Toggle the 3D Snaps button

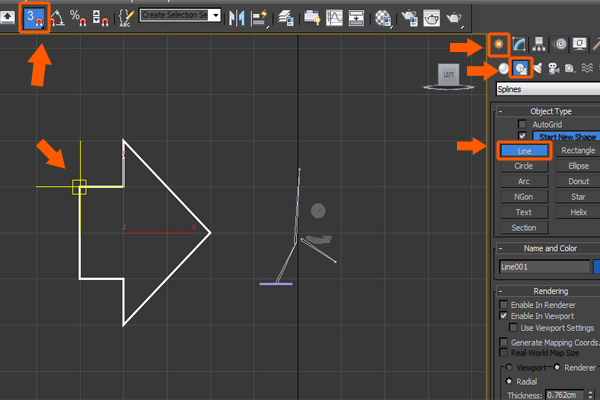[x=34, y=18]
